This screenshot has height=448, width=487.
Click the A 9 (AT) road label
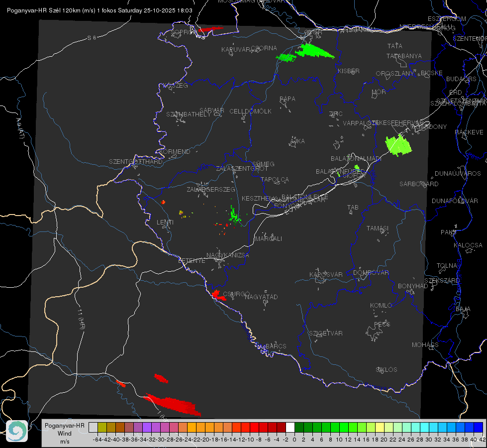coord(19,129)
